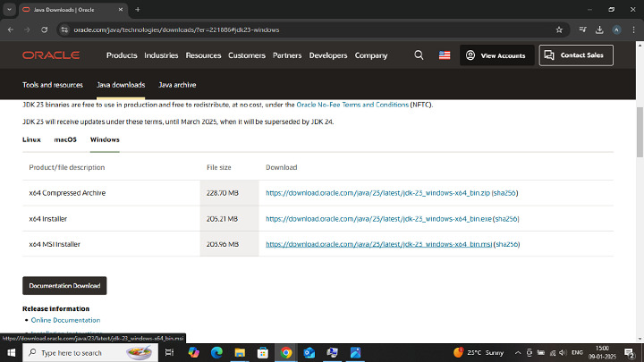
Task: Open Microsoft Store from taskbar
Action: tap(263, 352)
